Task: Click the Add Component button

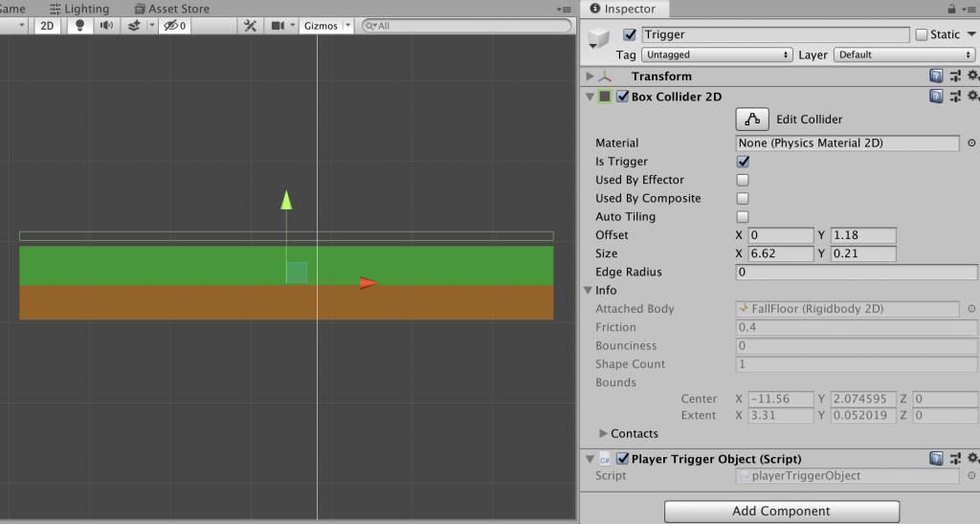Action: click(x=781, y=511)
